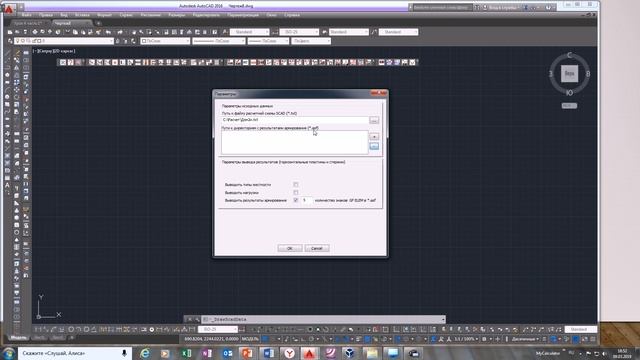
Task: Click the ViewCube top face
Action: pos(569,74)
